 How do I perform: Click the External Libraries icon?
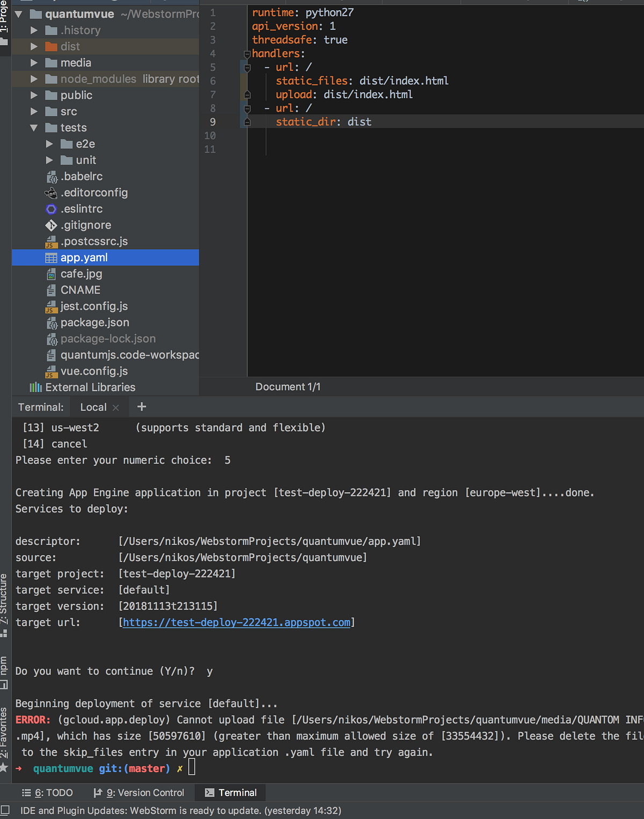click(35, 387)
